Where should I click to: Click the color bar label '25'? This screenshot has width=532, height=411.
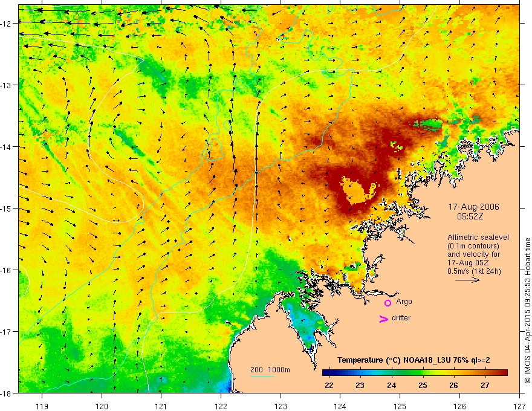point(423,386)
